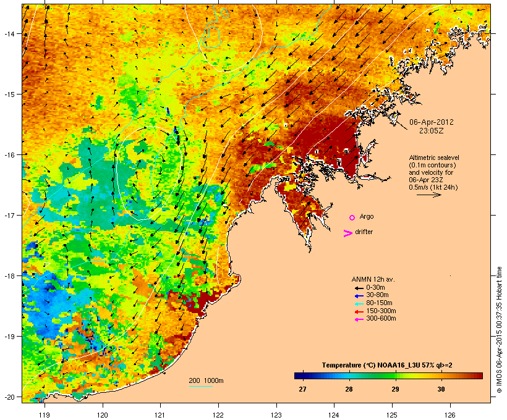This screenshot has height=420, width=507.
Task: Click the "0.5m/s (1kt 24h)" text
Action: coord(433,187)
